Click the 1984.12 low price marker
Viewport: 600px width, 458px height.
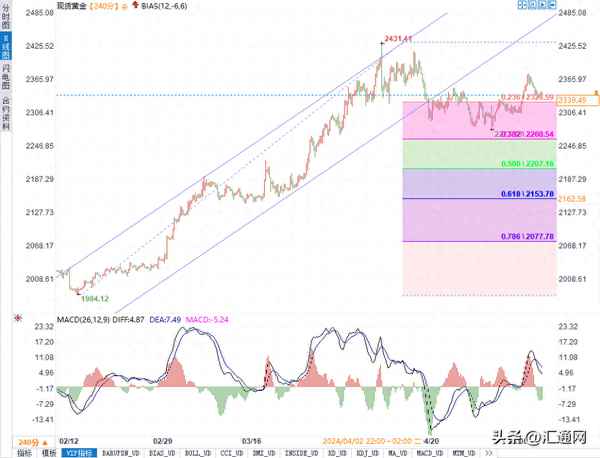tap(95, 298)
